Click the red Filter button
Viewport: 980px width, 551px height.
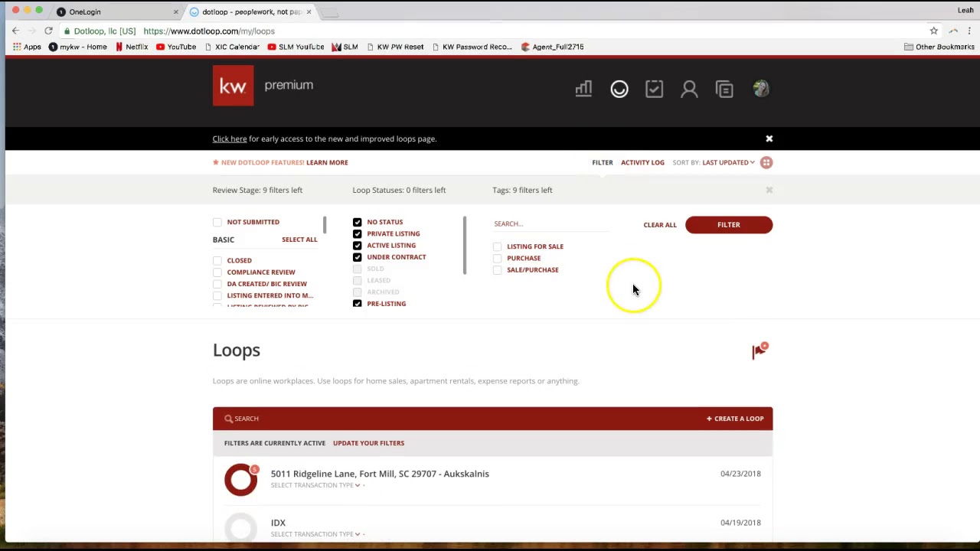coord(729,224)
